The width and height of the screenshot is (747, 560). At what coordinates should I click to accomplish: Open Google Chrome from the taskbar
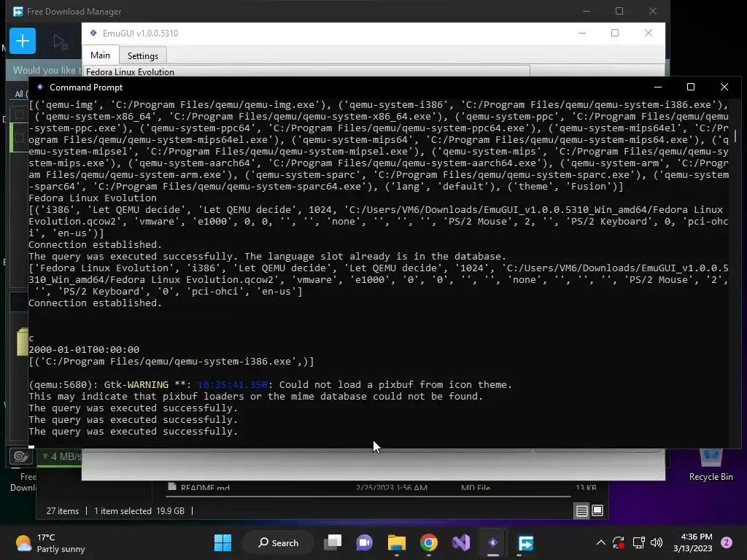pyautogui.click(x=429, y=542)
